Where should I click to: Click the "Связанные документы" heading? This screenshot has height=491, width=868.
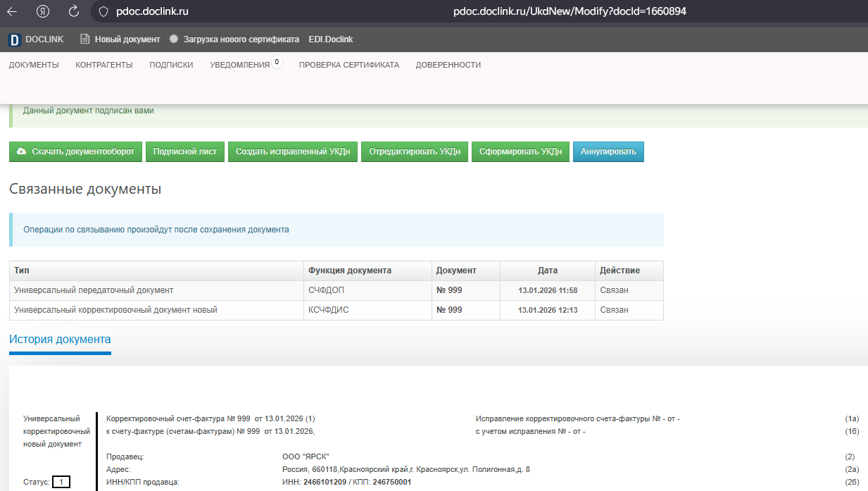tap(85, 189)
